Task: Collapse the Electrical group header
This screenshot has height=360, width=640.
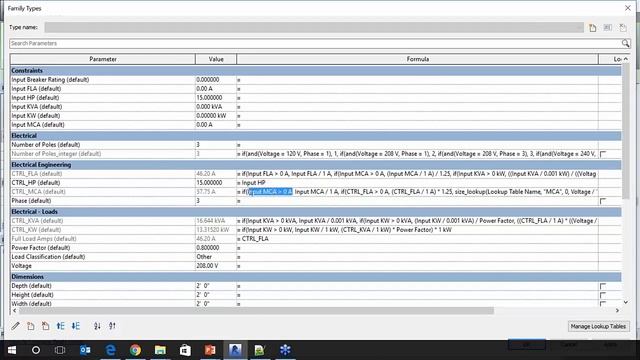Action: click(x=316, y=136)
